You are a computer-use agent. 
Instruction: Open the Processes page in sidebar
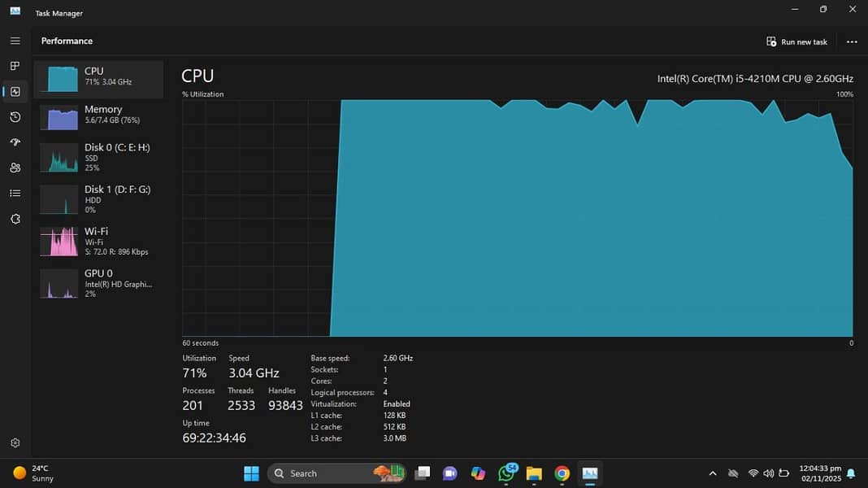[15, 66]
